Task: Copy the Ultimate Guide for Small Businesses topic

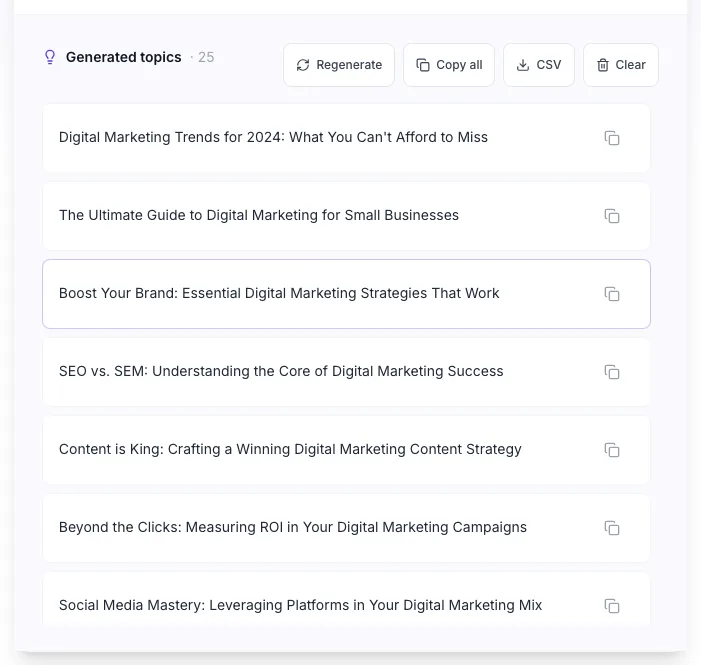Action: tap(612, 216)
